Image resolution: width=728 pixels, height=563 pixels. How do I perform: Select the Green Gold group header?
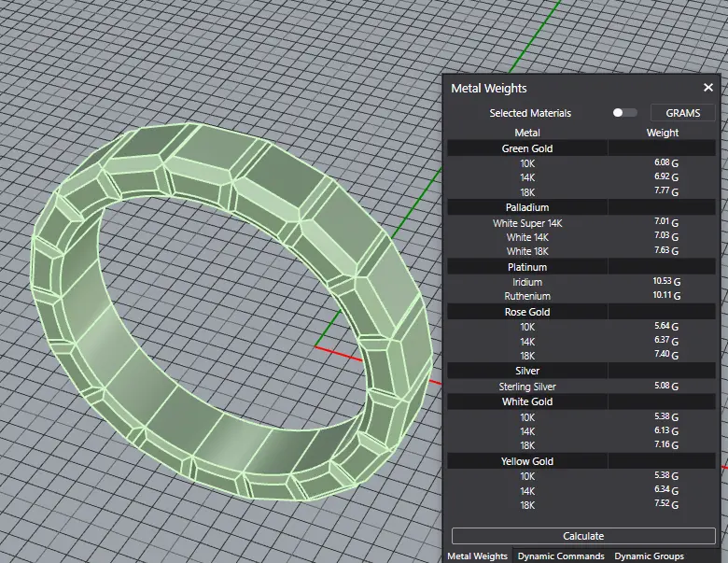coord(527,148)
